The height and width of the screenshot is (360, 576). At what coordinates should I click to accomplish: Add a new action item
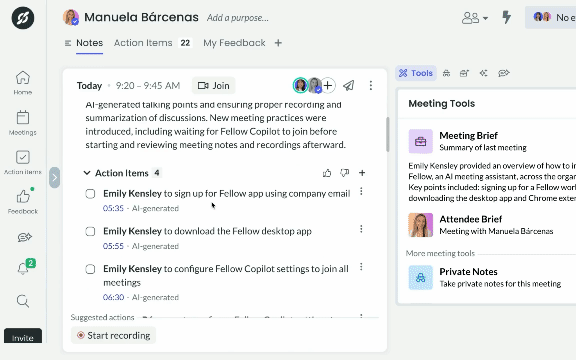point(362,173)
